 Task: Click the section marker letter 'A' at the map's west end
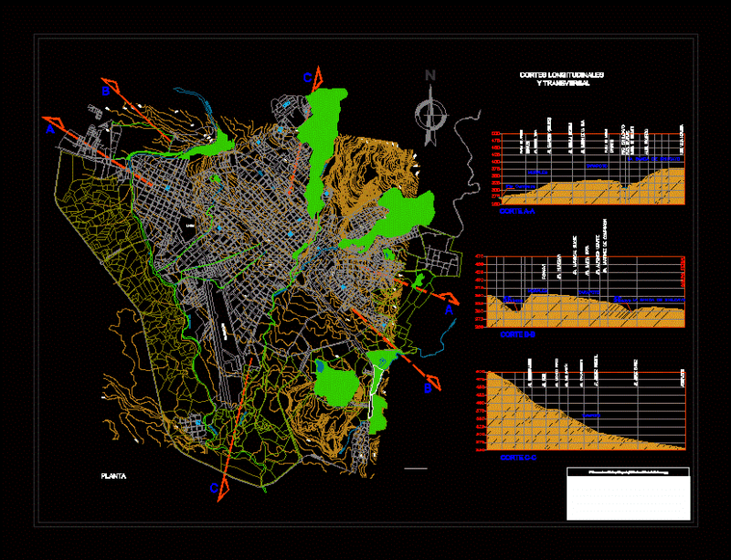click(50, 130)
